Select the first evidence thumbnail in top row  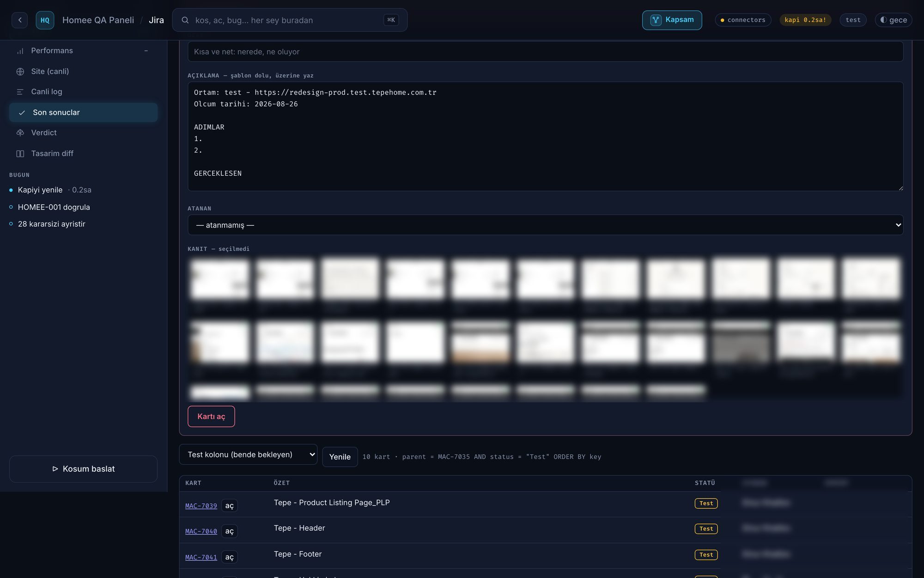tap(219, 279)
